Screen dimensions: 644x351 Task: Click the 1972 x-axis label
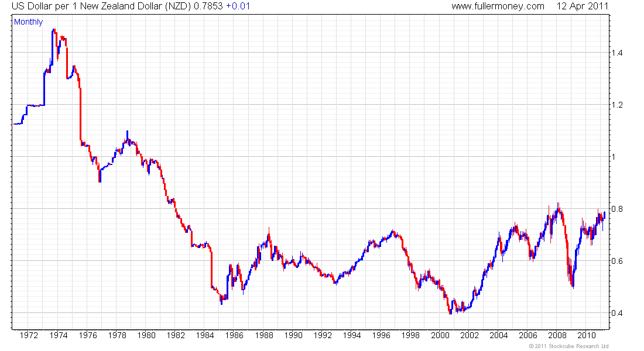pyautogui.click(x=29, y=335)
